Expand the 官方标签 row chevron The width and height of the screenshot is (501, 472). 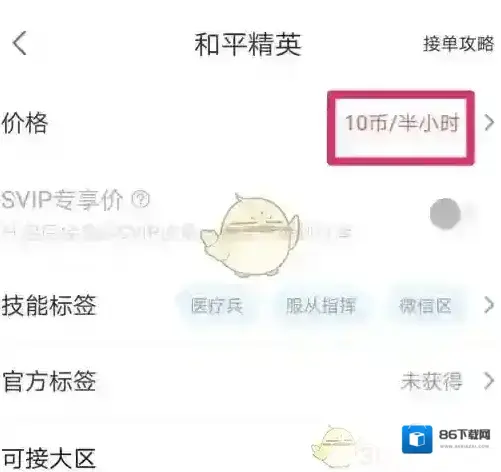coord(489,381)
